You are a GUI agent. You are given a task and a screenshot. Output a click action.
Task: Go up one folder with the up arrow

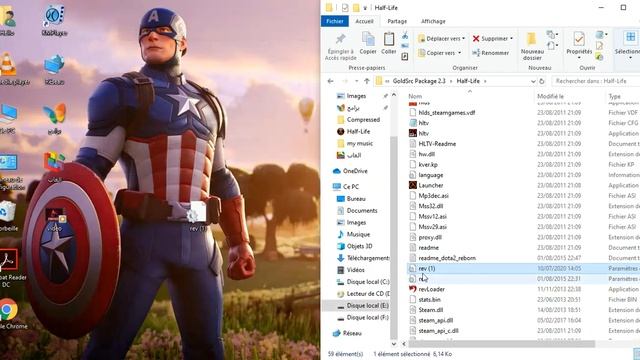coord(367,81)
